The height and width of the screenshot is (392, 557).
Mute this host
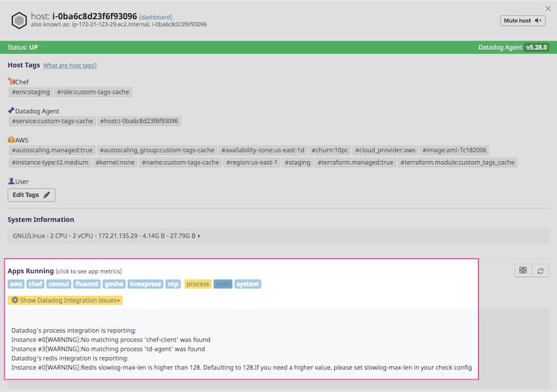[x=523, y=20]
